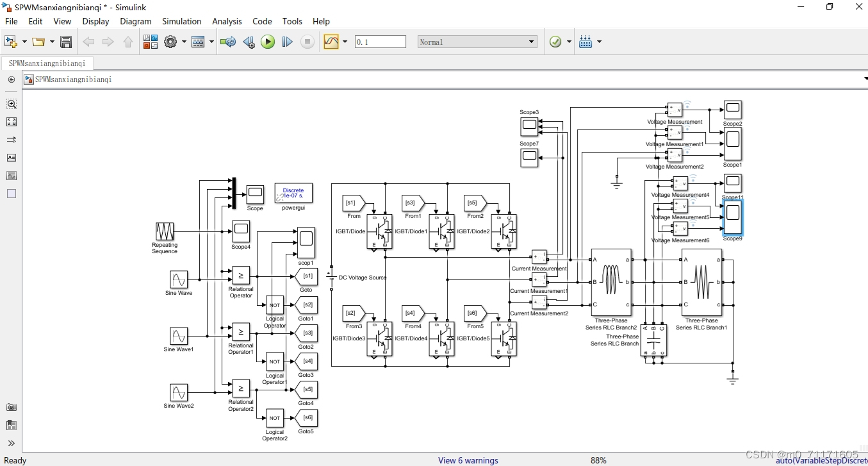
Task: Open the Edit menu
Action: [35, 21]
